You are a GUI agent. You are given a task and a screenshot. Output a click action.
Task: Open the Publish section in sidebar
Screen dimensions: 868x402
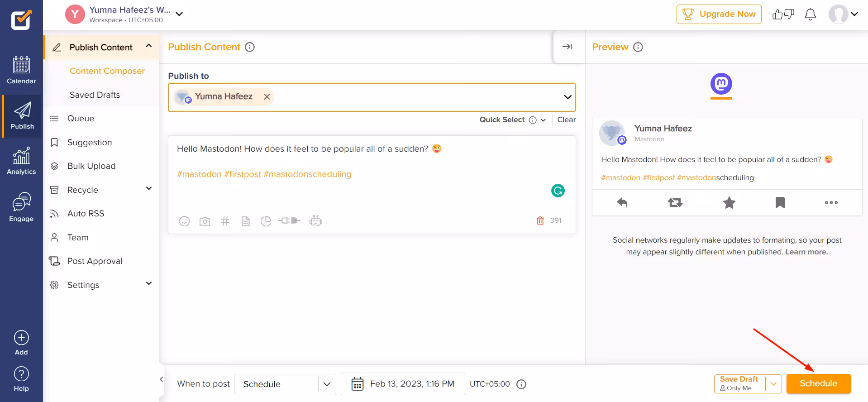[22, 116]
